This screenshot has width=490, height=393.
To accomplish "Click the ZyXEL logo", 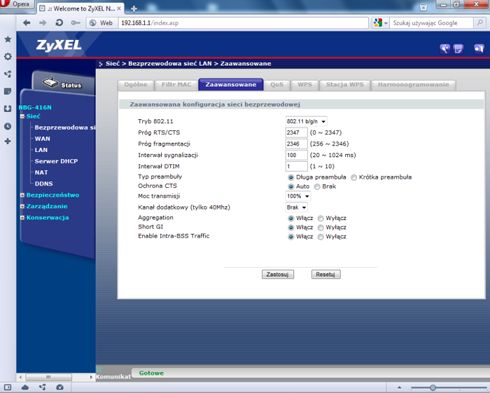I will click(59, 45).
